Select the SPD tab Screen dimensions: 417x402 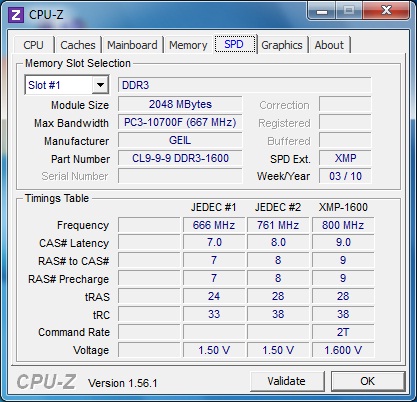tap(234, 44)
